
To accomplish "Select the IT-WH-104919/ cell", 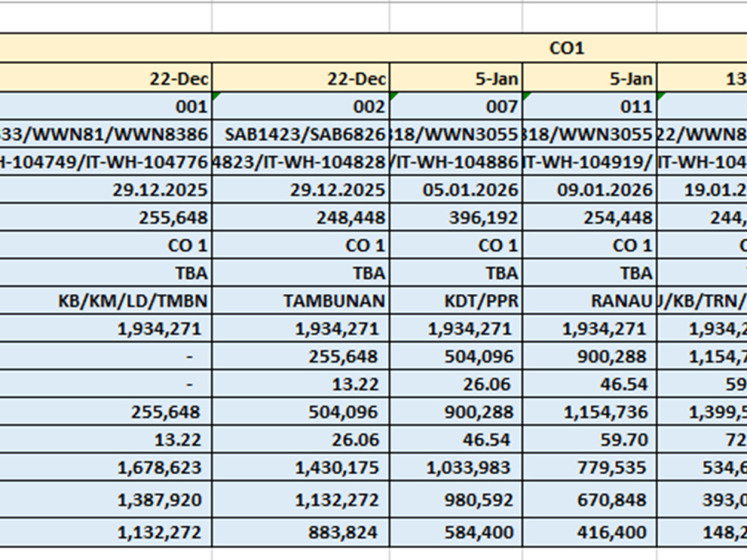I will click(x=590, y=162).
